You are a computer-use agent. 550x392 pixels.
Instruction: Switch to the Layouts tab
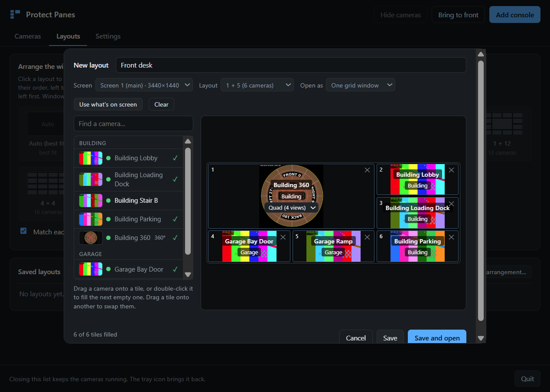click(68, 36)
